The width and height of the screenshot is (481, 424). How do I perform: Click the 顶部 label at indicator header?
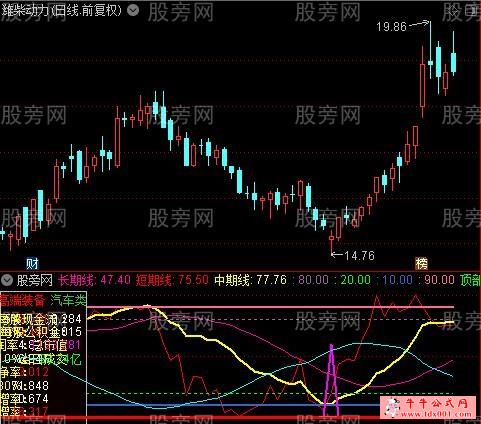[x=470, y=280]
